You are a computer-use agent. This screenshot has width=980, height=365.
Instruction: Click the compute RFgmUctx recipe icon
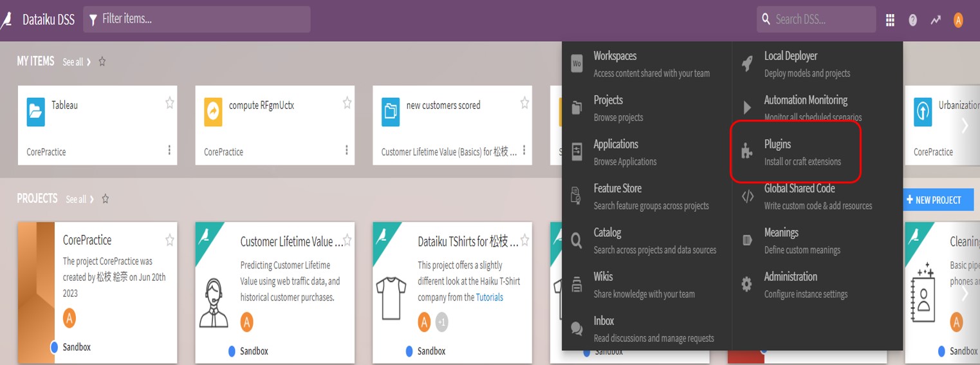coord(213,111)
